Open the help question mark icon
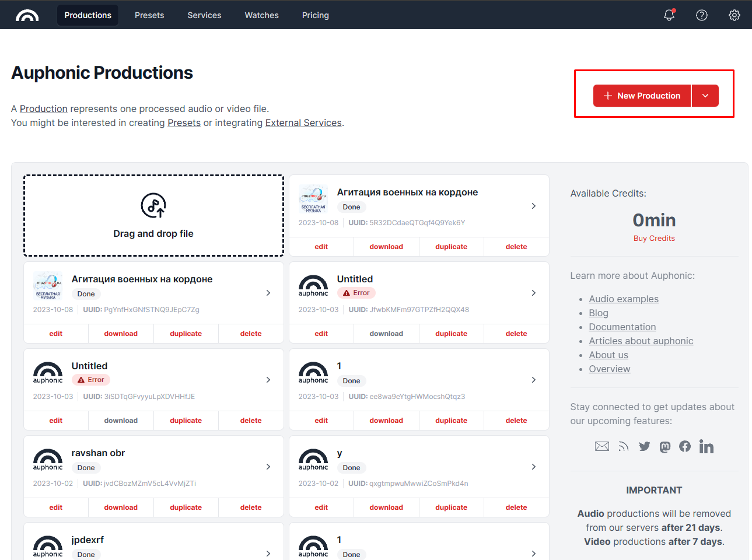The image size is (752, 560). [x=702, y=15]
